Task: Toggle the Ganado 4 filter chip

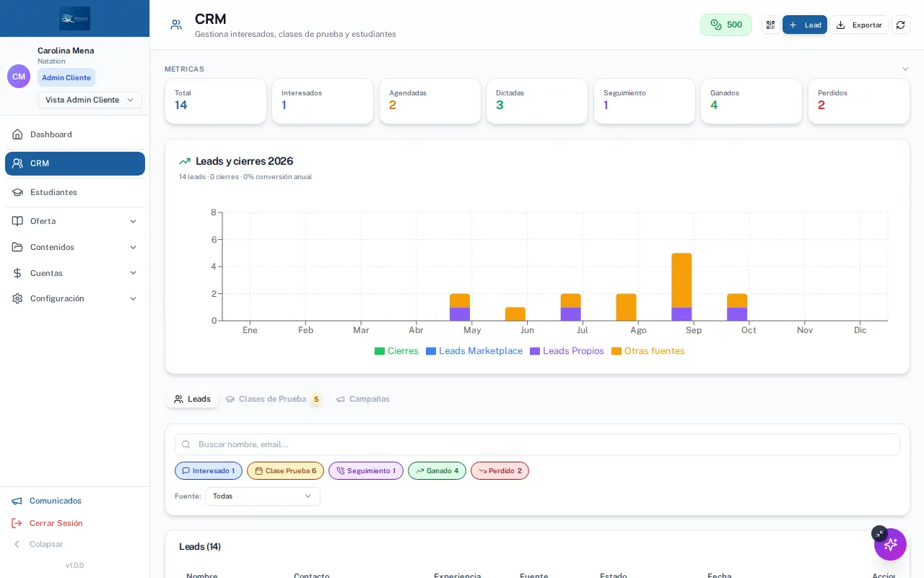Action: (437, 471)
